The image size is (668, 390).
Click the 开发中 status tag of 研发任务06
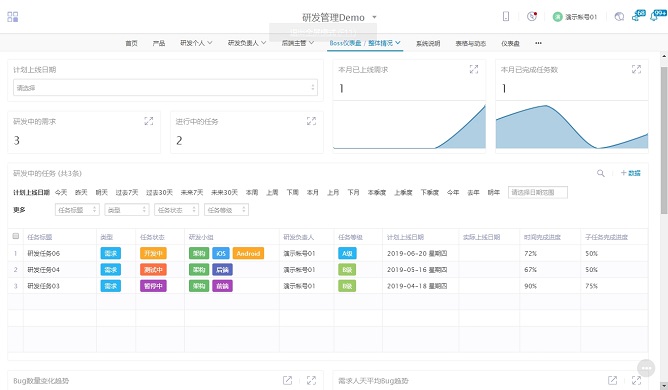click(x=153, y=254)
